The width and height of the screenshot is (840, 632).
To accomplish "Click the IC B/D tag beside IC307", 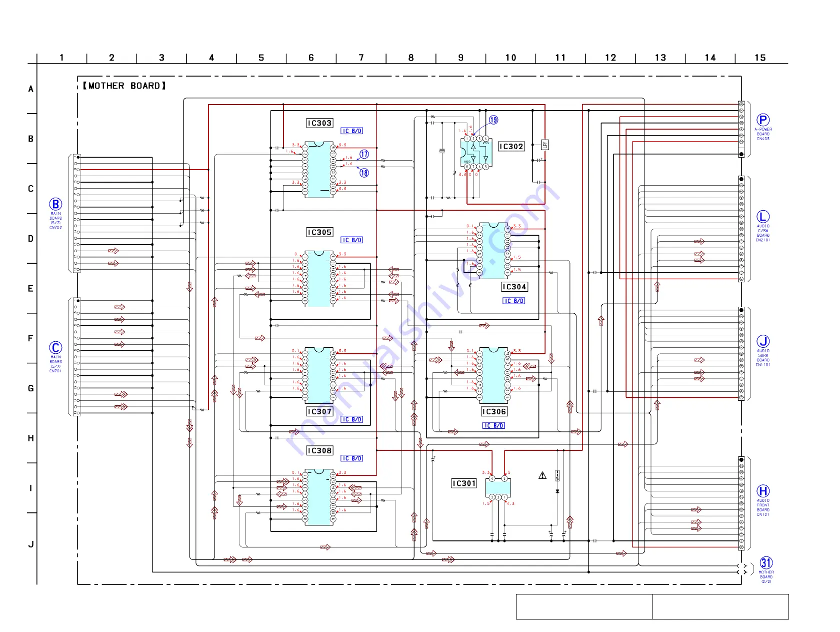I will 352,419.
